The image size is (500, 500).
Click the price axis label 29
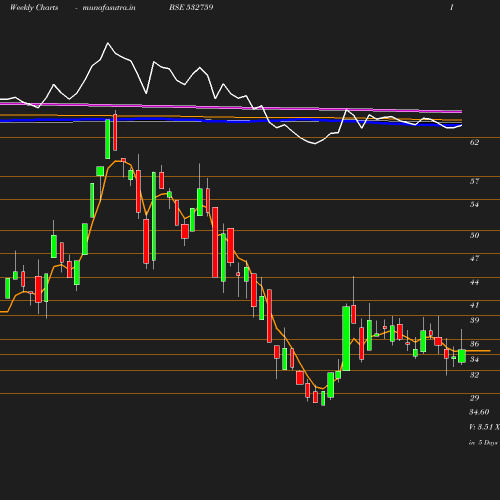pyautogui.click(x=474, y=398)
